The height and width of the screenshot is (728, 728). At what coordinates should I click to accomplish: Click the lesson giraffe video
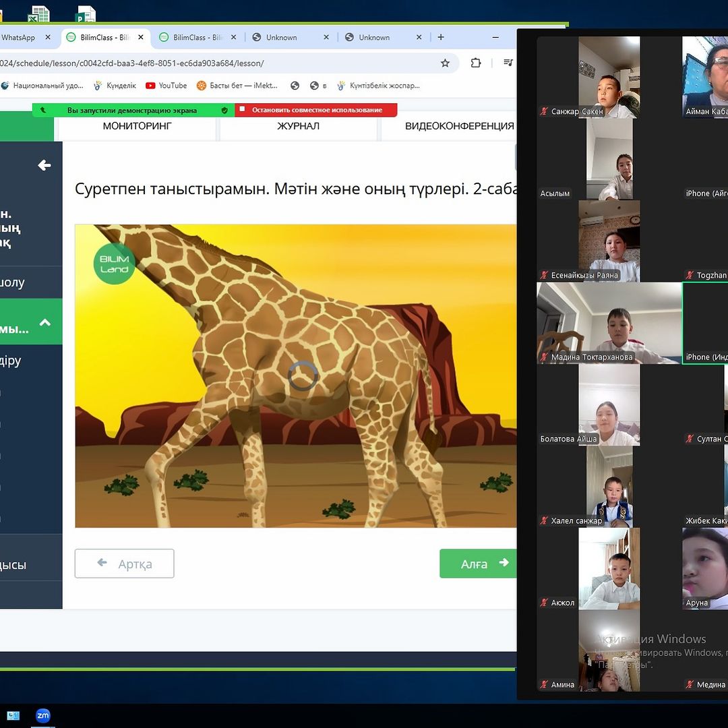[x=296, y=376]
